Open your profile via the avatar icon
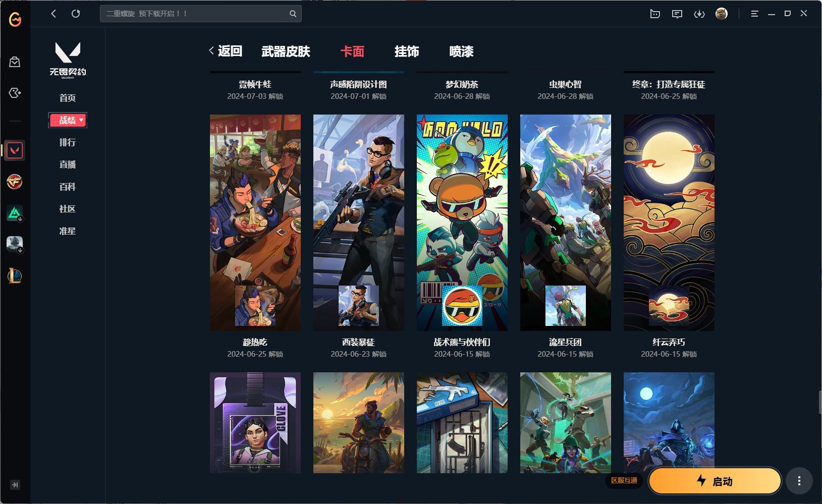The height and width of the screenshot is (504, 822). pyautogui.click(x=722, y=14)
